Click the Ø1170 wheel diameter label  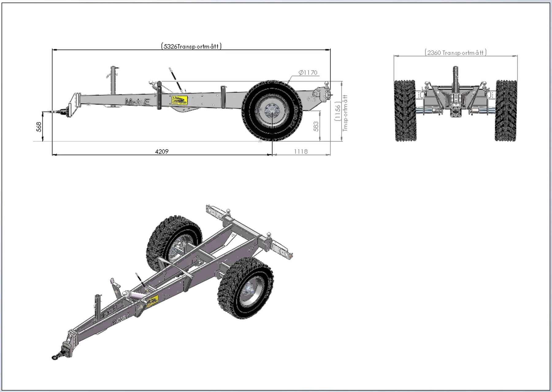pyautogui.click(x=308, y=73)
